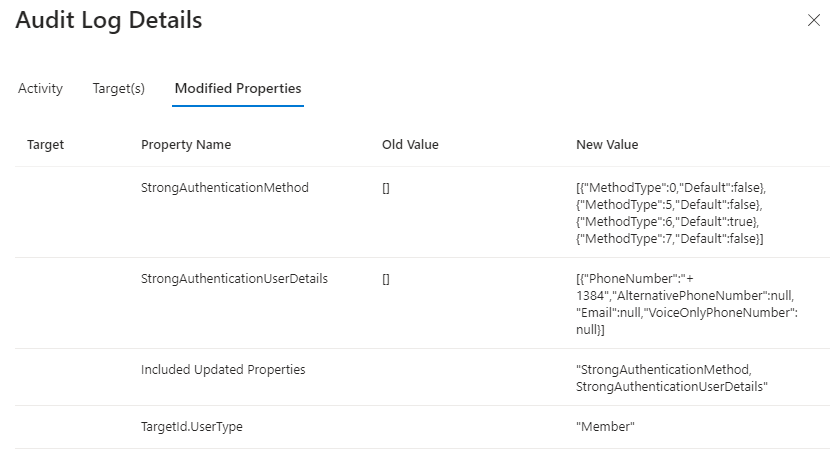The height and width of the screenshot is (461, 837).
Task: Click the Included Updated Properties row
Action: click(223, 370)
